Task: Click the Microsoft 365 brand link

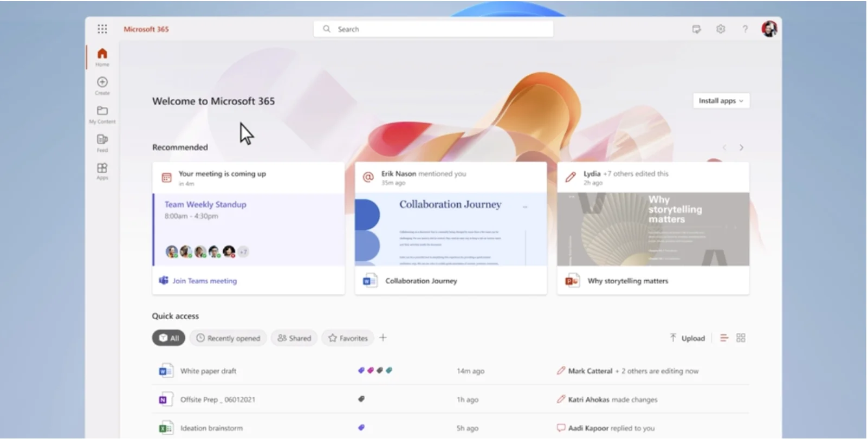Action: (146, 29)
